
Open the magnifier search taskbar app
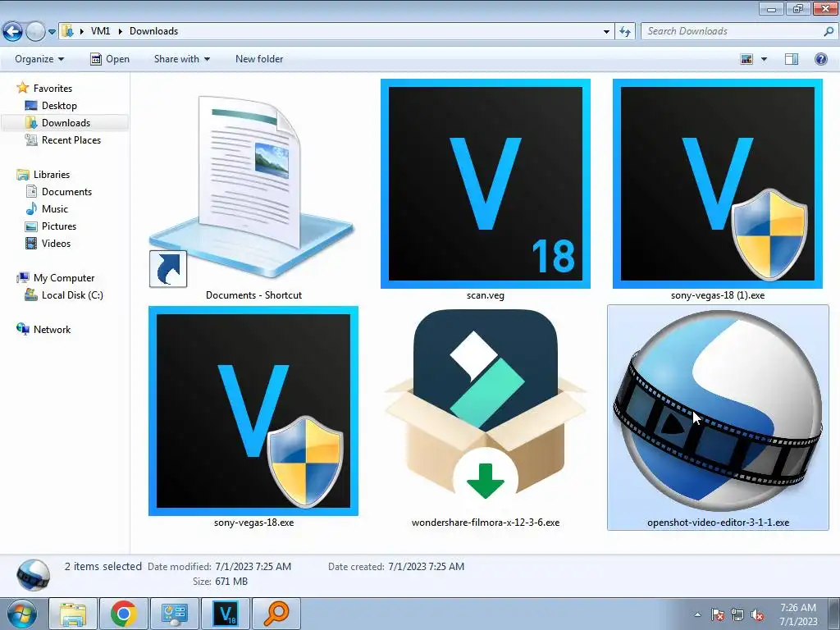pyautogui.click(x=276, y=614)
